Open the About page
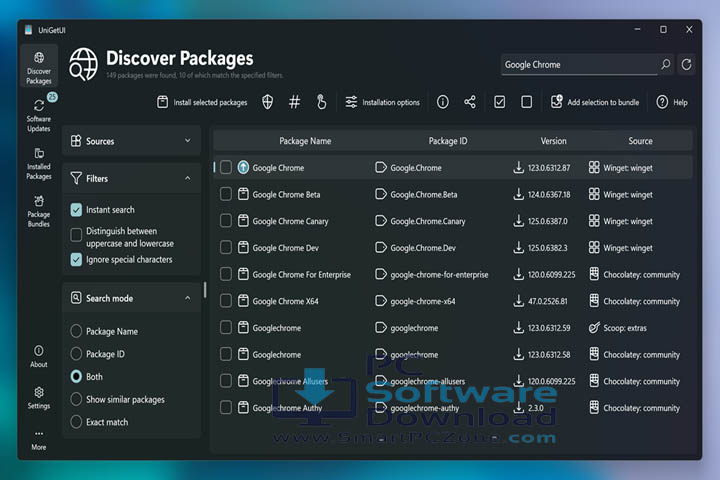 [39, 356]
